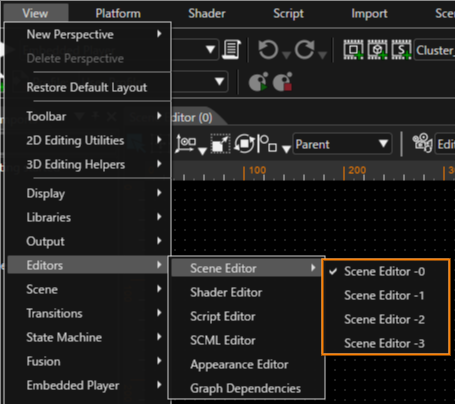Open the top toolbar combo box dropdown
The image size is (455, 404).
click(x=210, y=50)
